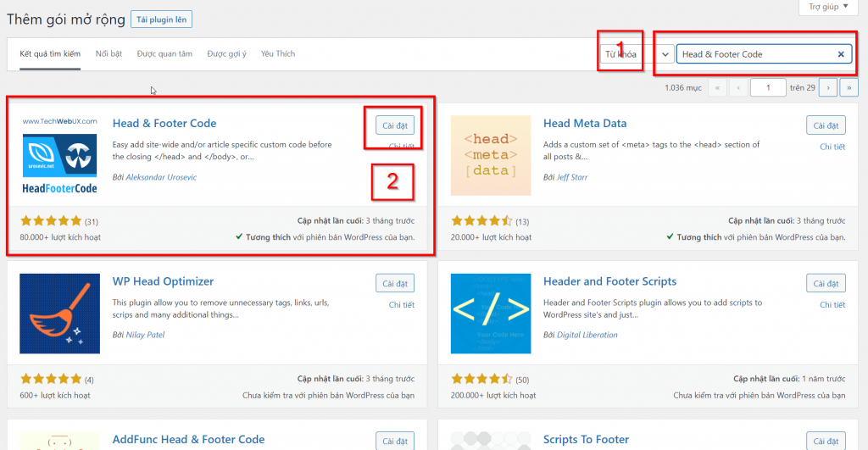
Task: Click the current page number field
Action: (x=768, y=87)
